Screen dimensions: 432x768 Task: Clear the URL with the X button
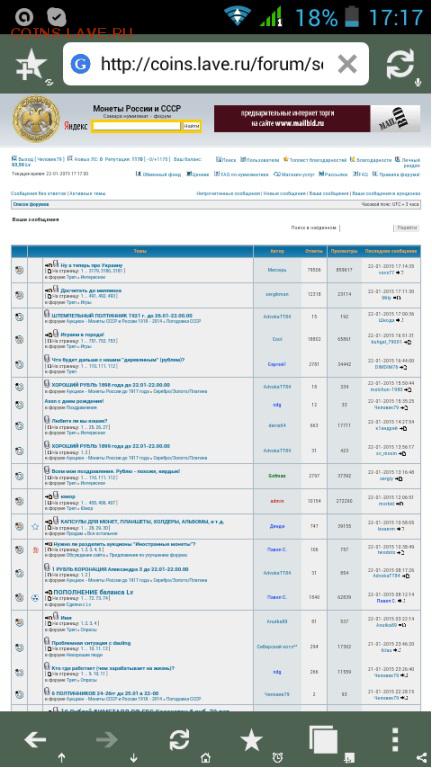[x=347, y=64]
